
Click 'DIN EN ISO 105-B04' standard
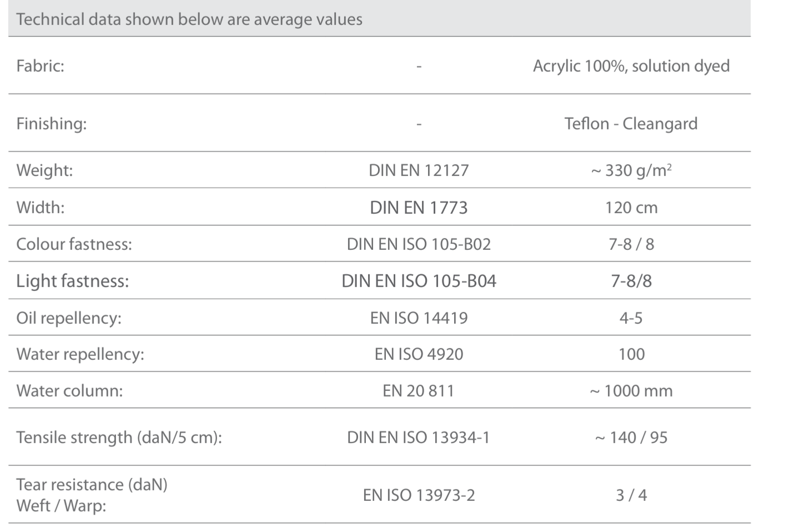tap(419, 281)
